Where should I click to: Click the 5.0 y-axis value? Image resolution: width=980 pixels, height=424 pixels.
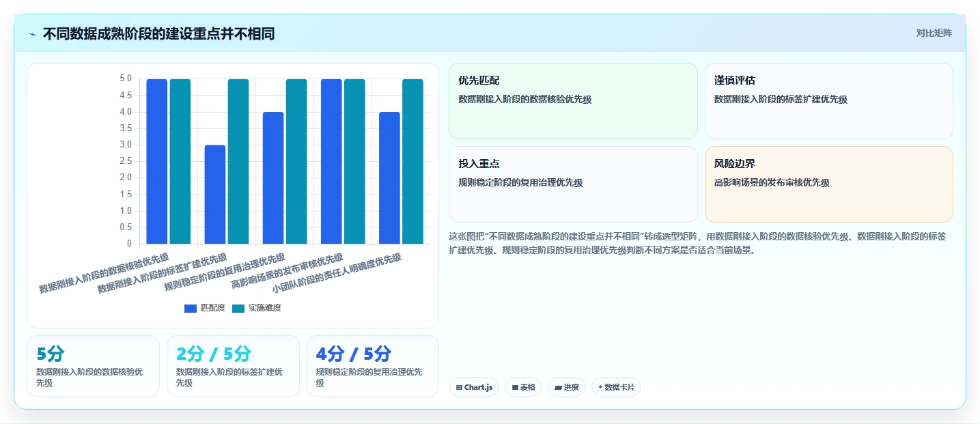125,79
